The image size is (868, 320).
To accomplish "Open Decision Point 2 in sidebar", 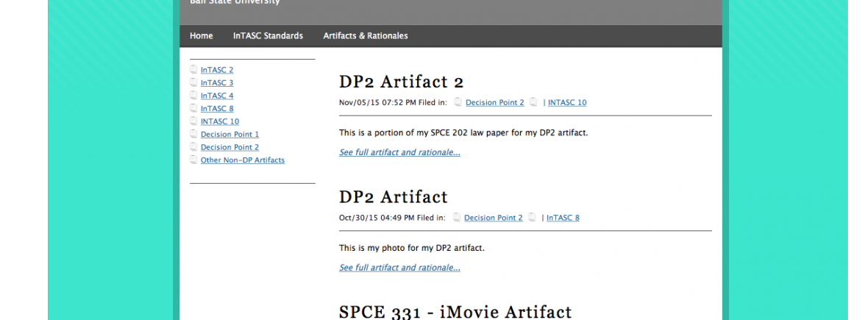I will click(230, 147).
